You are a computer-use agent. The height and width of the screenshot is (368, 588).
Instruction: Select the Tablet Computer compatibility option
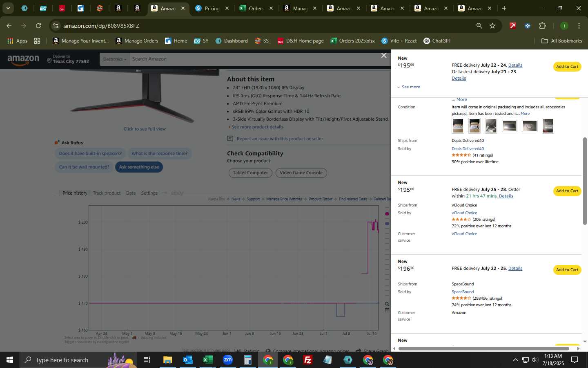[x=250, y=173]
